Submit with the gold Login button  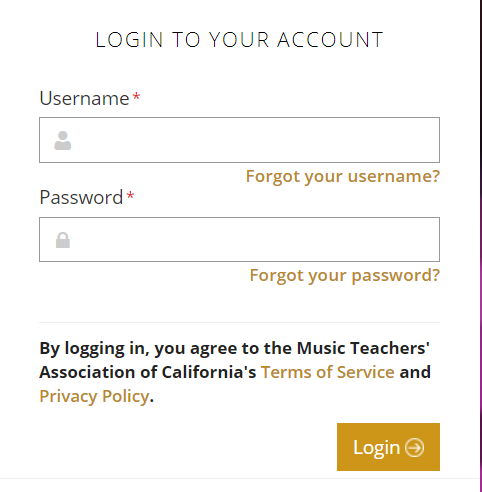[x=388, y=447]
